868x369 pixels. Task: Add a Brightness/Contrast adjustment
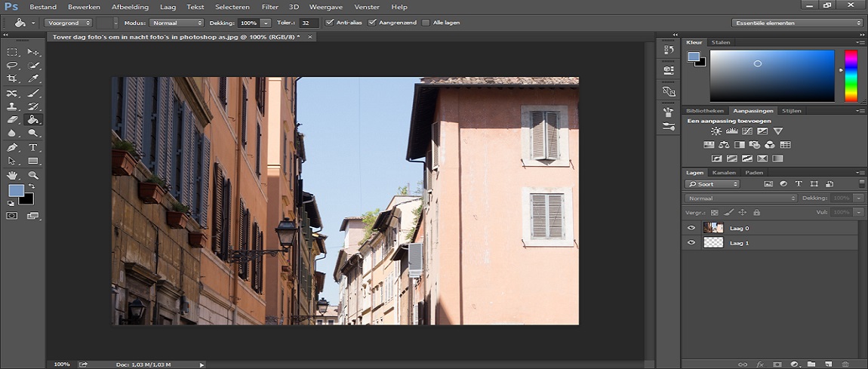716,131
